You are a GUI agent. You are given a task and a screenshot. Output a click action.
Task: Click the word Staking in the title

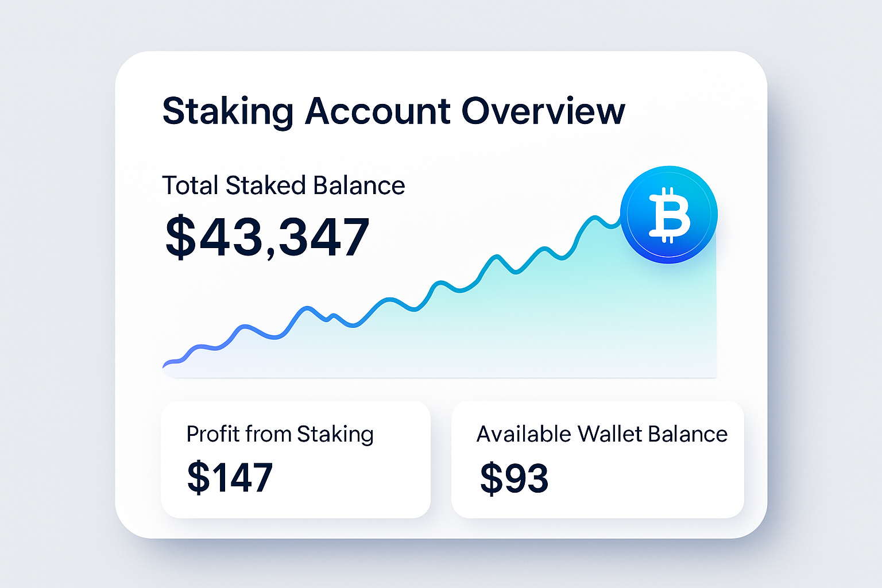tap(228, 112)
